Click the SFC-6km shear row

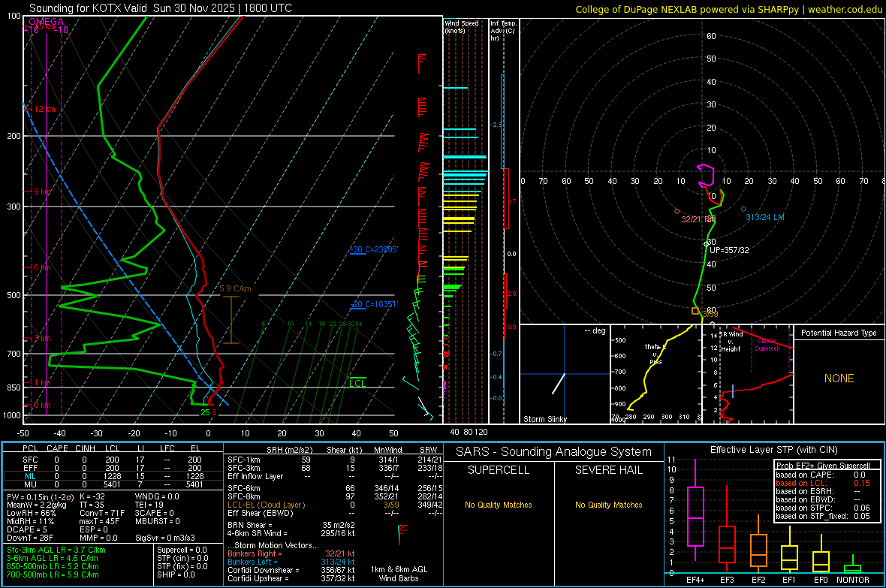335,488
